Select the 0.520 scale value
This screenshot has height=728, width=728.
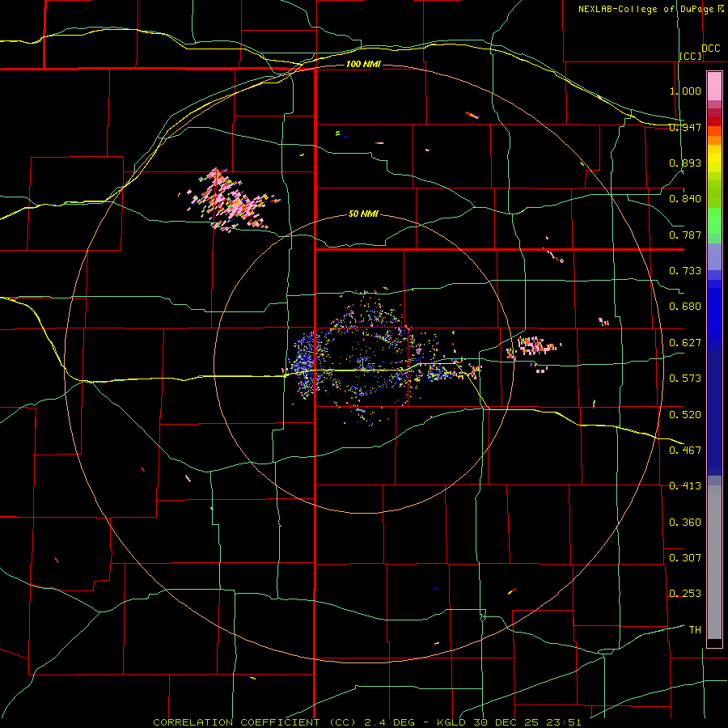[x=685, y=414]
